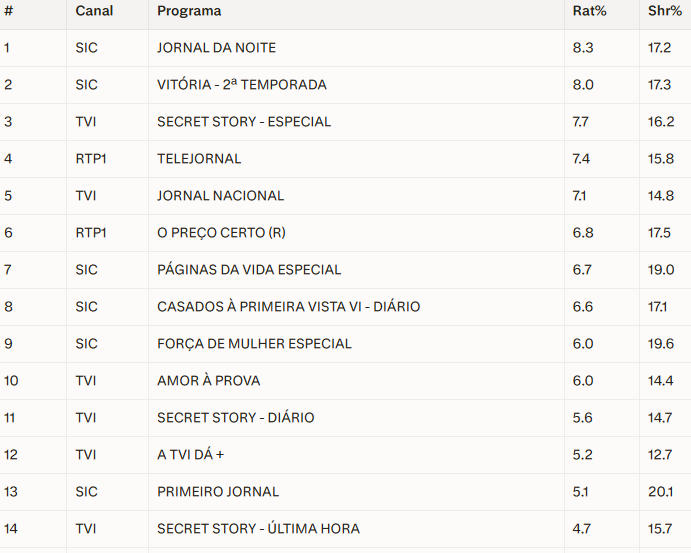The image size is (691, 553).
Task: Click the 20.1 share value for PRIMEIRO JORNAL
Action: coord(660,492)
